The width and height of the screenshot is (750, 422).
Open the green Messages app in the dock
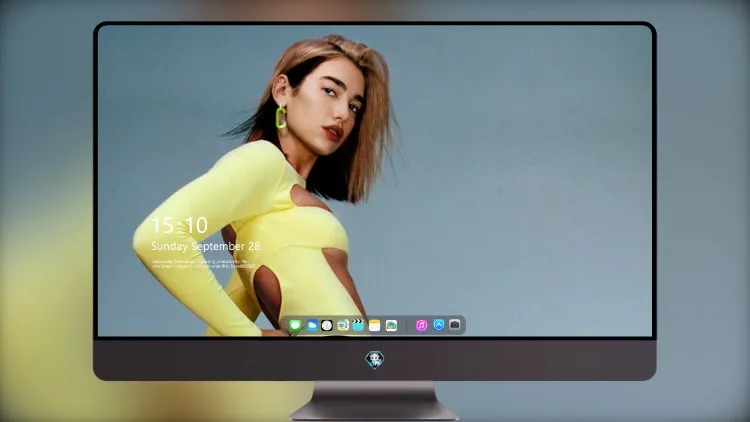click(x=295, y=326)
